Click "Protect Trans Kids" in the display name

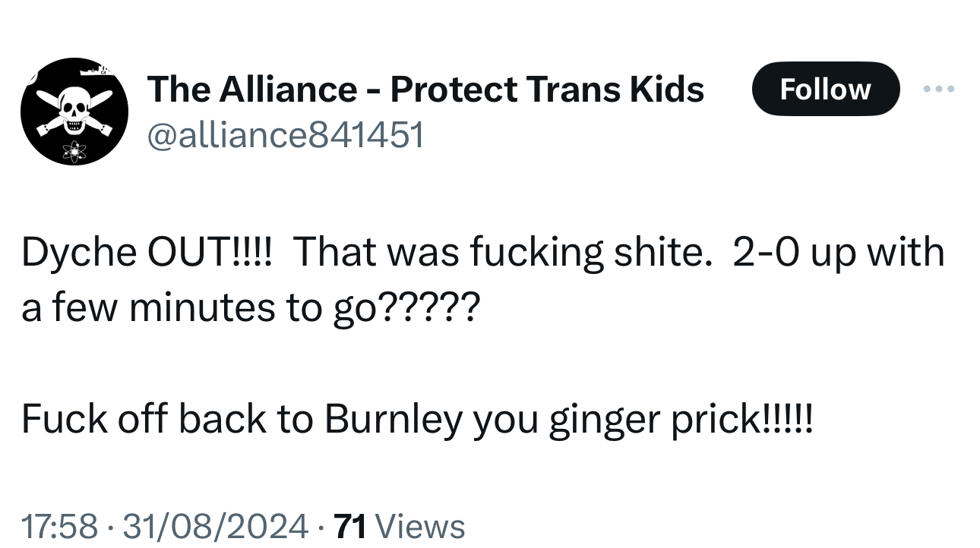pos(547,90)
